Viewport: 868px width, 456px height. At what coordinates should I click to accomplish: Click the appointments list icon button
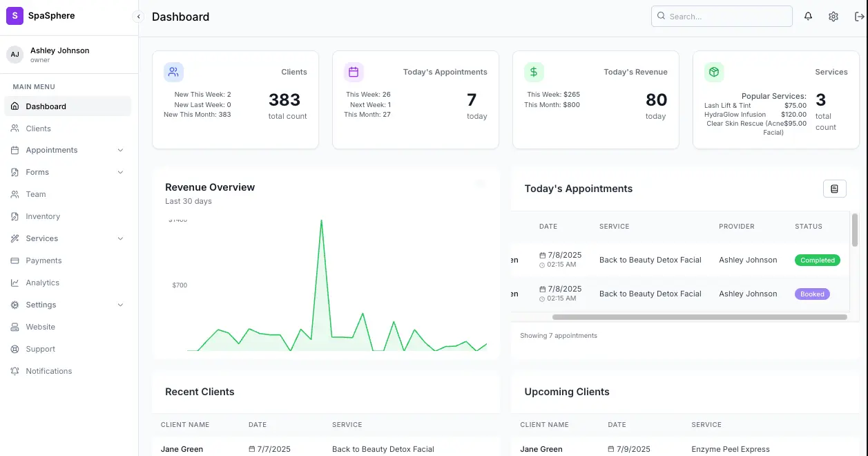point(834,189)
